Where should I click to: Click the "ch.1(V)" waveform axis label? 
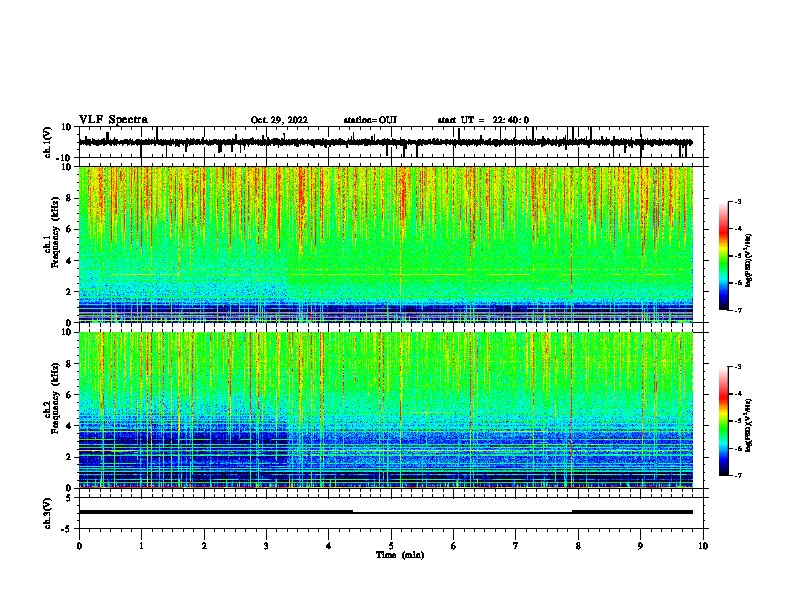48,142
